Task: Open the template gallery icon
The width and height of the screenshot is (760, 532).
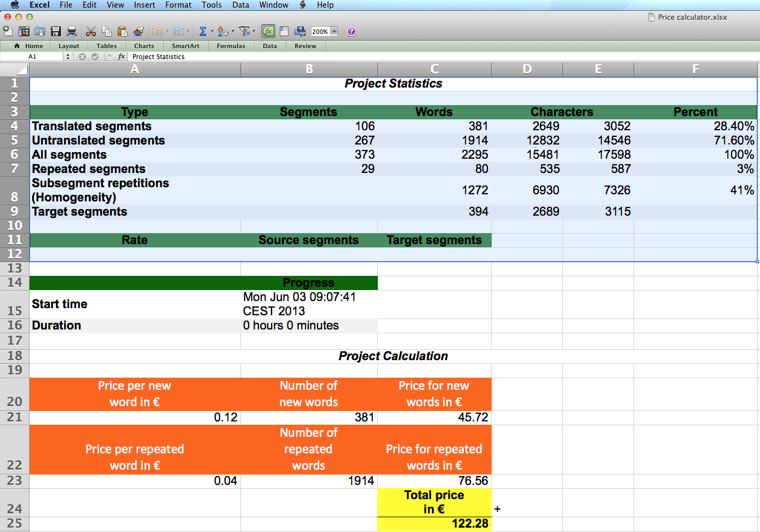Action: coord(24,31)
